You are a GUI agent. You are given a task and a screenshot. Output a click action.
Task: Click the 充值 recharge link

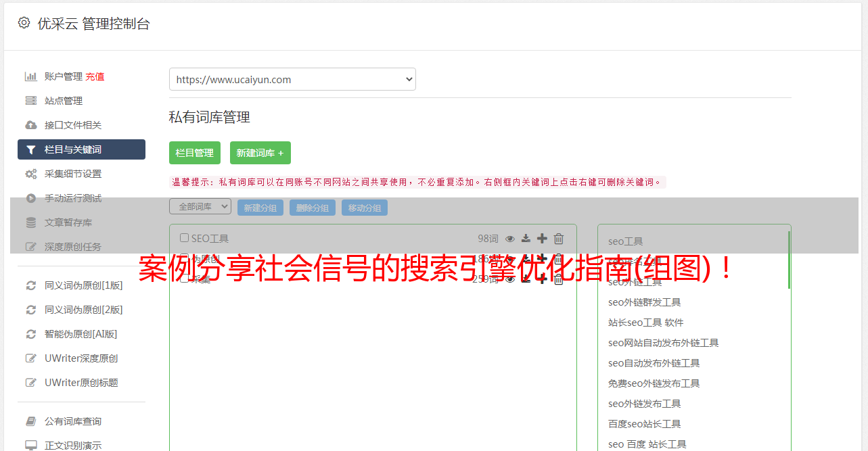[95, 76]
